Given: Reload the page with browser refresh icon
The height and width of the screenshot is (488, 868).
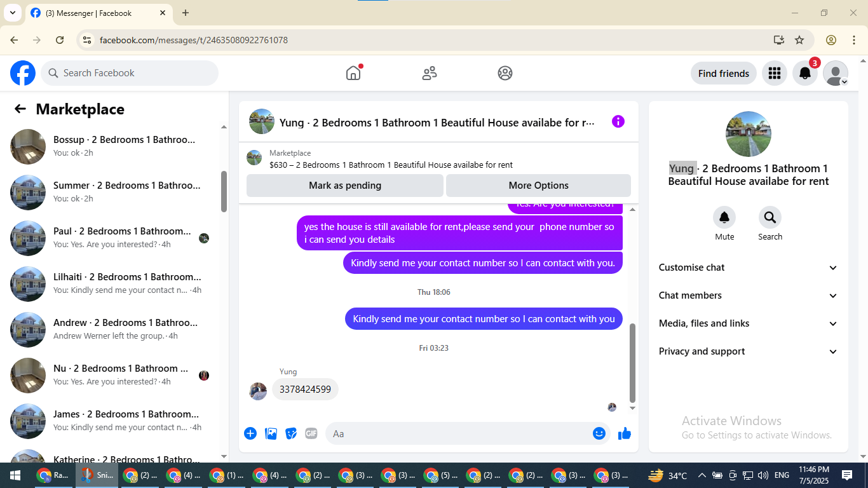Looking at the screenshot, I should 60,40.
